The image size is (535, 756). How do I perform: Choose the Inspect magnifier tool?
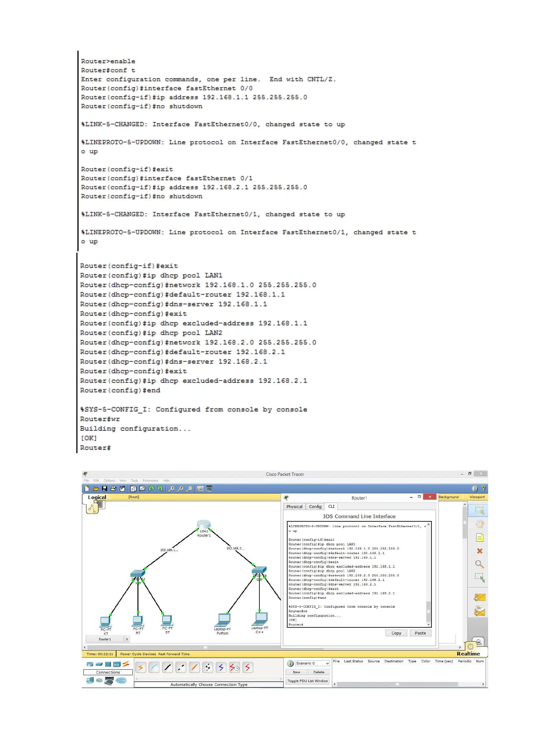[480, 564]
